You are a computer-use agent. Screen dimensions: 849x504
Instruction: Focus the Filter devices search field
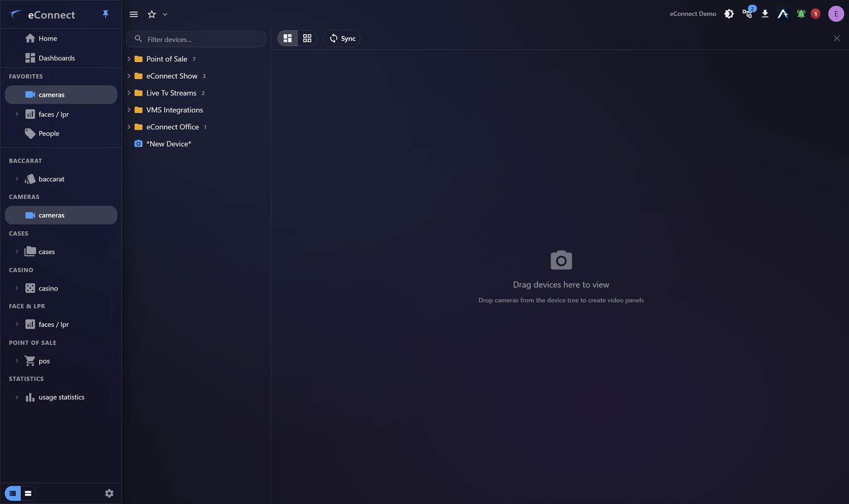click(x=196, y=39)
